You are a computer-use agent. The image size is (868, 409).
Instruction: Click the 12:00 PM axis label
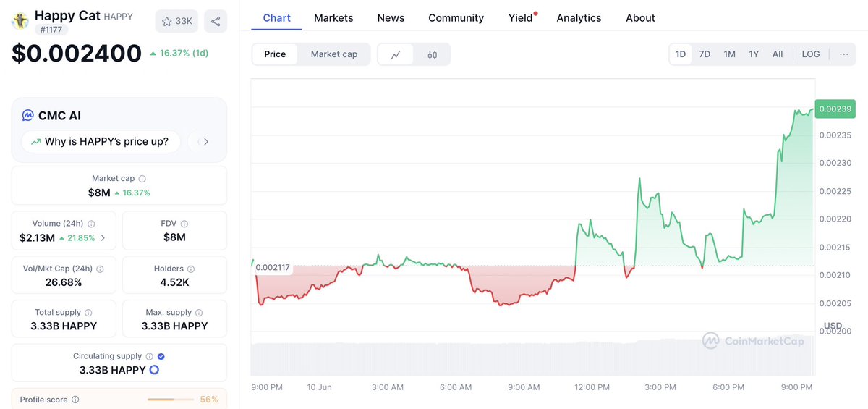point(592,387)
